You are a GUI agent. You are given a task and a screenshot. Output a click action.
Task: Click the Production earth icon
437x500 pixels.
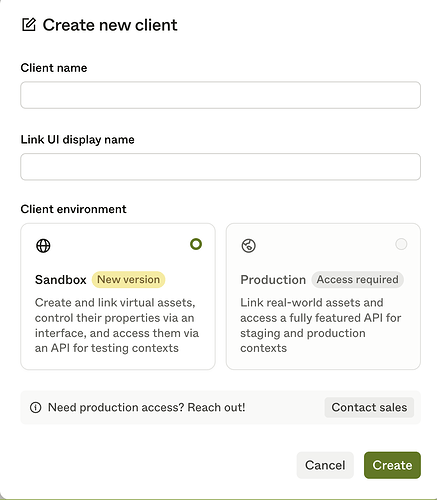[x=248, y=246]
